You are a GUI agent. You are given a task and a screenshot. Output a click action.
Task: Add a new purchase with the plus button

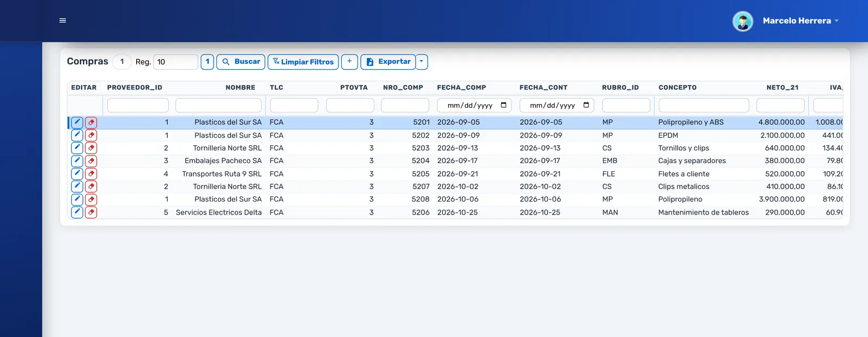coord(349,62)
